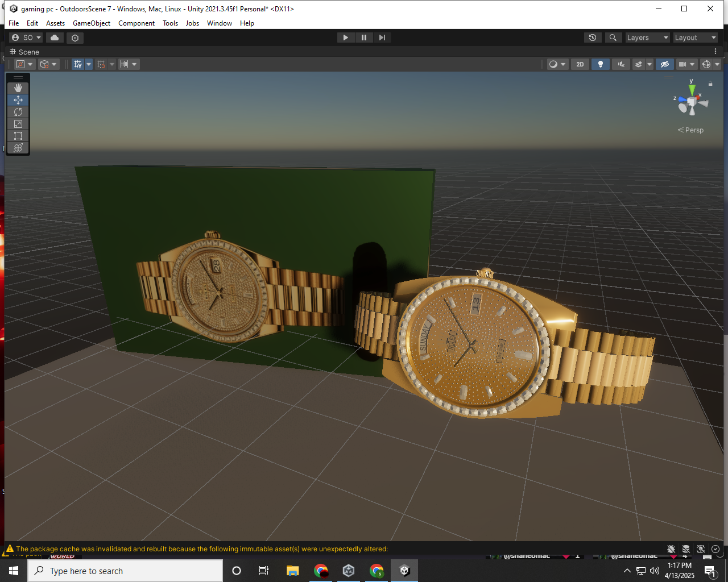This screenshot has width=728, height=582.
Task: Open draw mode shading dropdown
Action: tap(557, 64)
